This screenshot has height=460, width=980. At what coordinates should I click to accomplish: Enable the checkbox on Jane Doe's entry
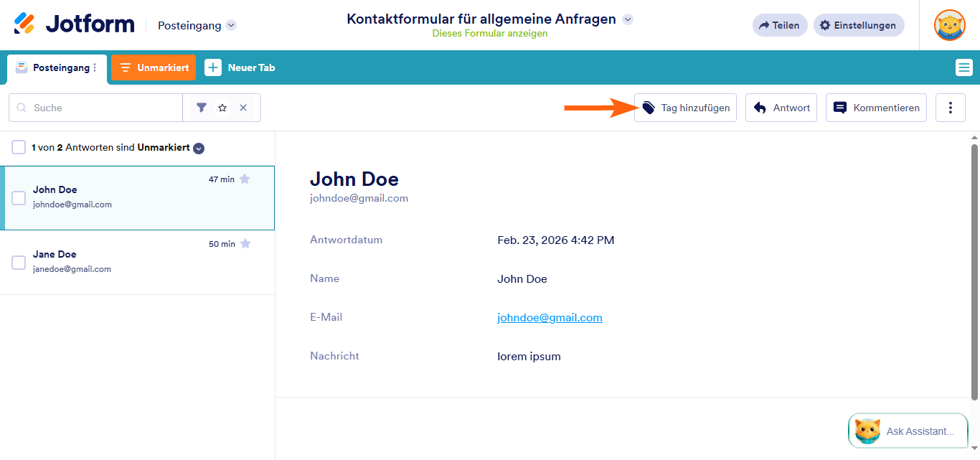pos(18,262)
